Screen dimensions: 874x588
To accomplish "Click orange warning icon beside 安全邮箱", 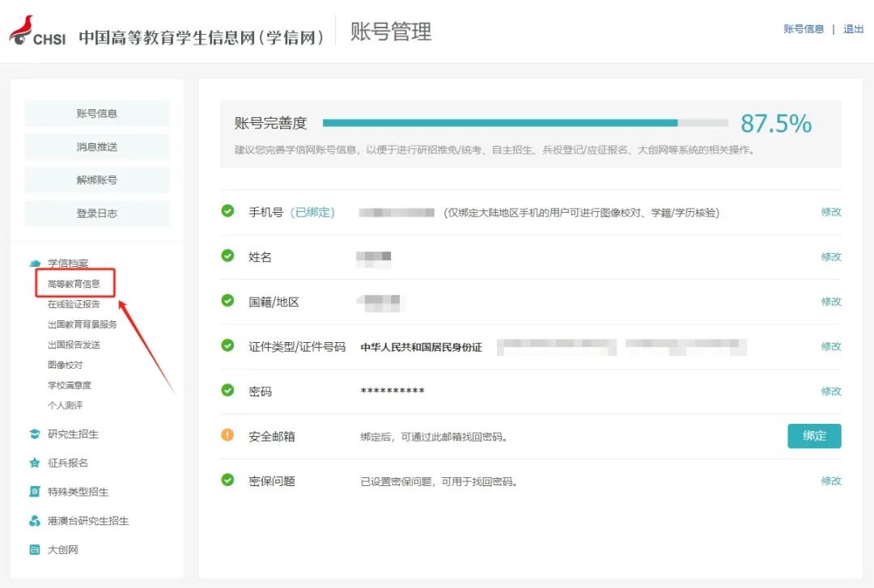I will click(x=227, y=434).
